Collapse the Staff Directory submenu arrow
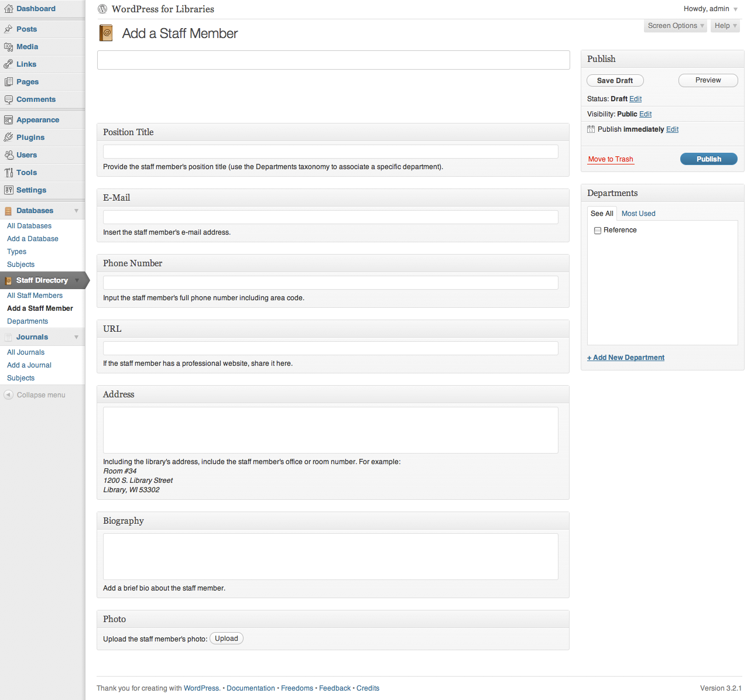This screenshot has width=754, height=700. point(76,280)
